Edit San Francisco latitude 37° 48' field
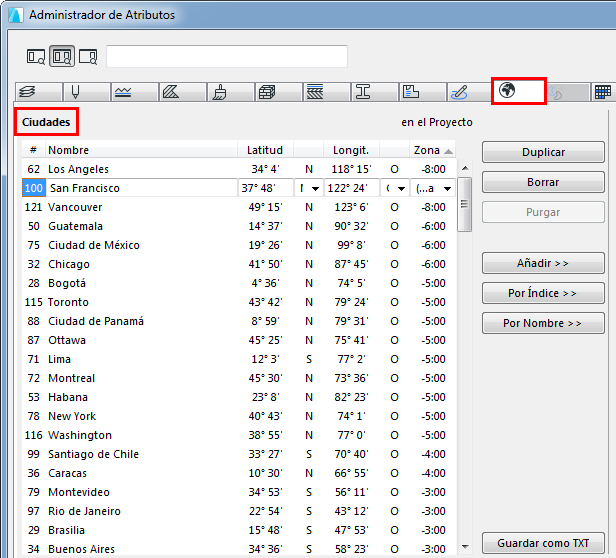 point(266,188)
